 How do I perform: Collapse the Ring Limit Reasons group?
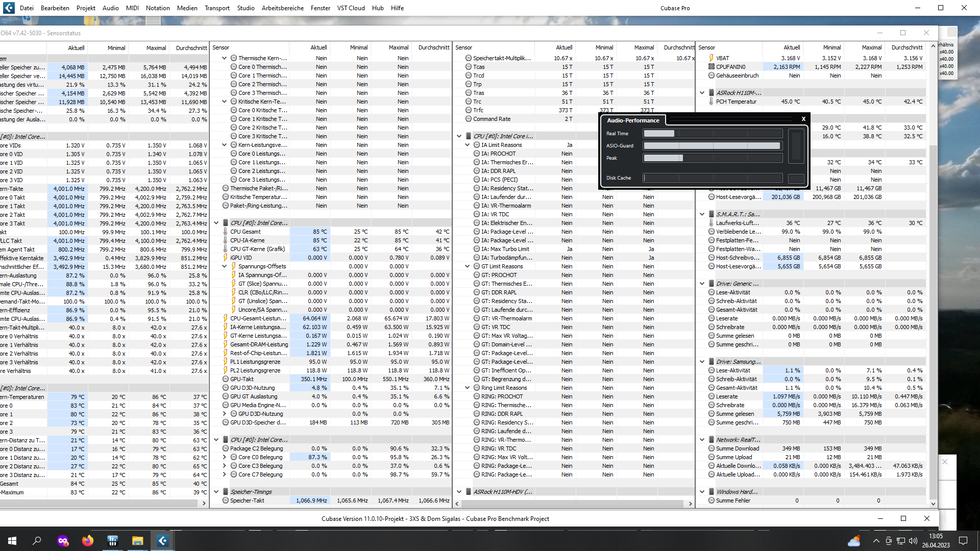467,388
